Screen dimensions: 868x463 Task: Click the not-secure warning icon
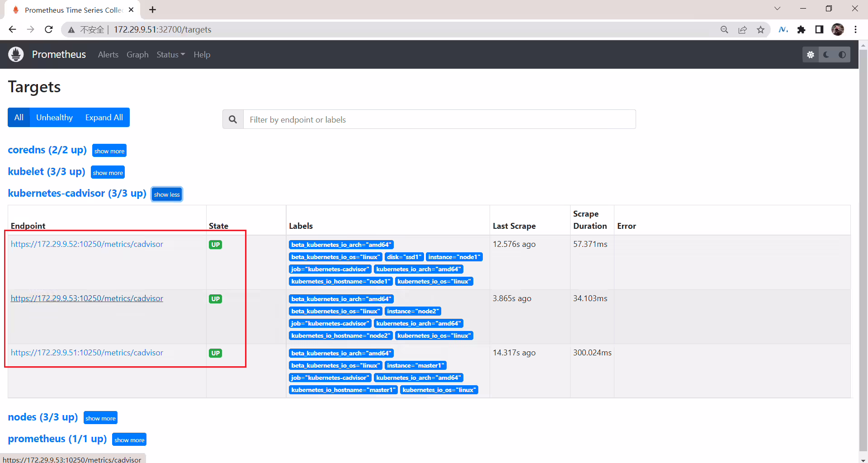71,30
